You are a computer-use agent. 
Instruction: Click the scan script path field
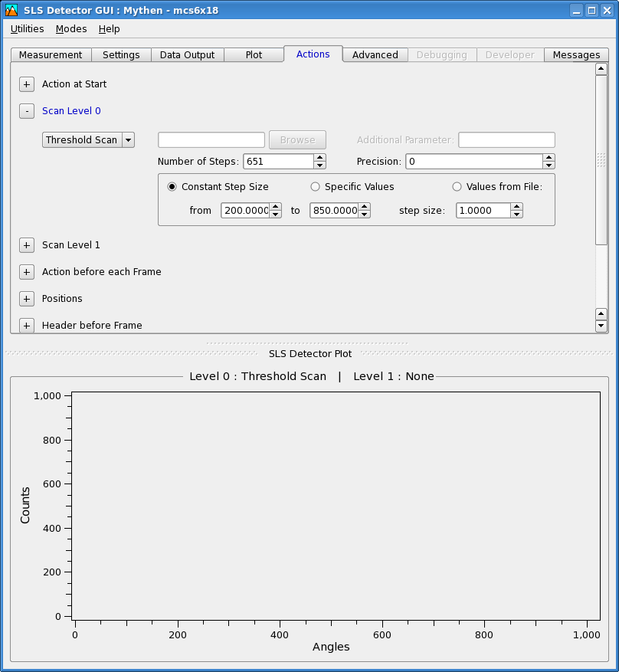211,139
